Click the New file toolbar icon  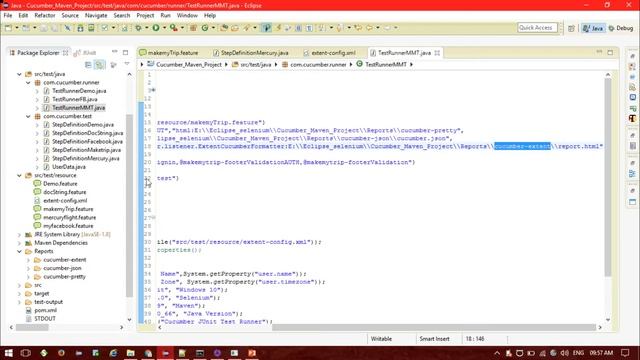8,28
